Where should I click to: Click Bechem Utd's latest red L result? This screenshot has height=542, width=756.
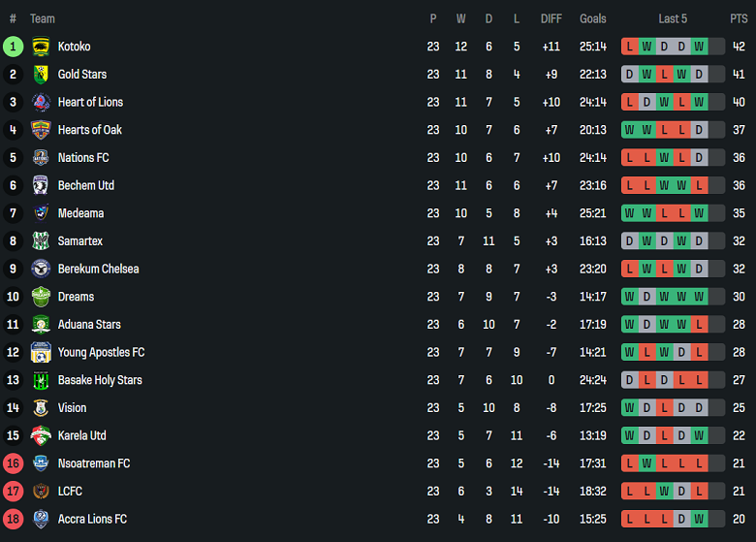coord(699,185)
